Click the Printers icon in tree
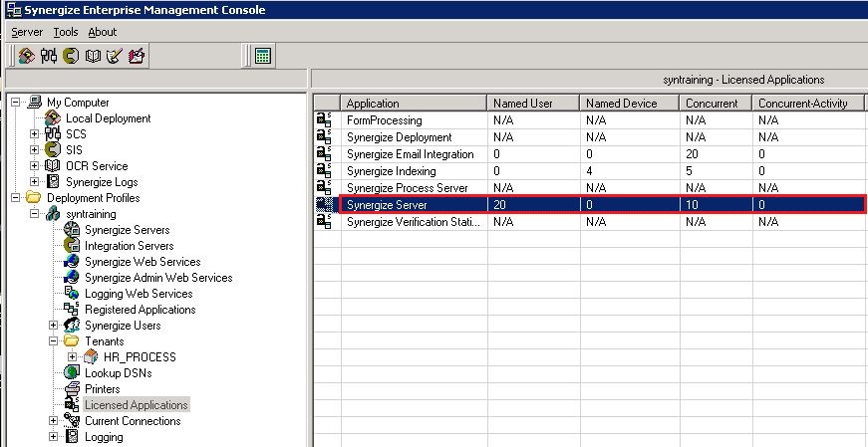Viewport: 868px width, 447px height. 72,389
